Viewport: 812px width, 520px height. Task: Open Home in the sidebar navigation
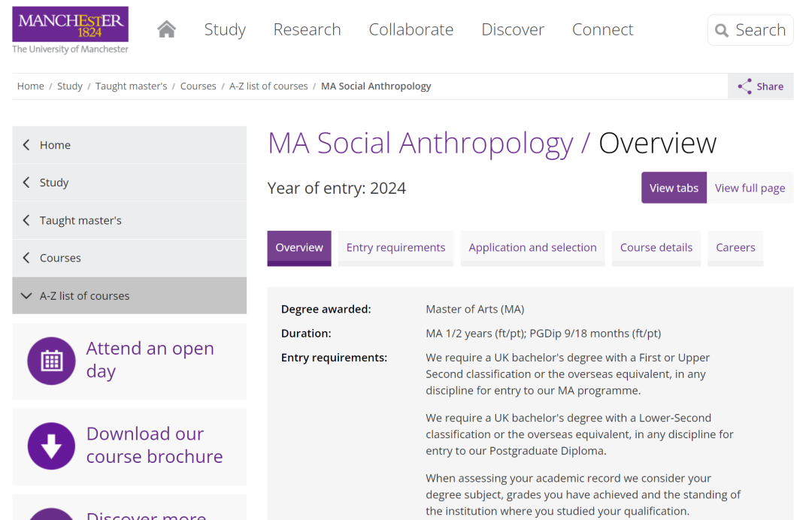[x=129, y=145]
